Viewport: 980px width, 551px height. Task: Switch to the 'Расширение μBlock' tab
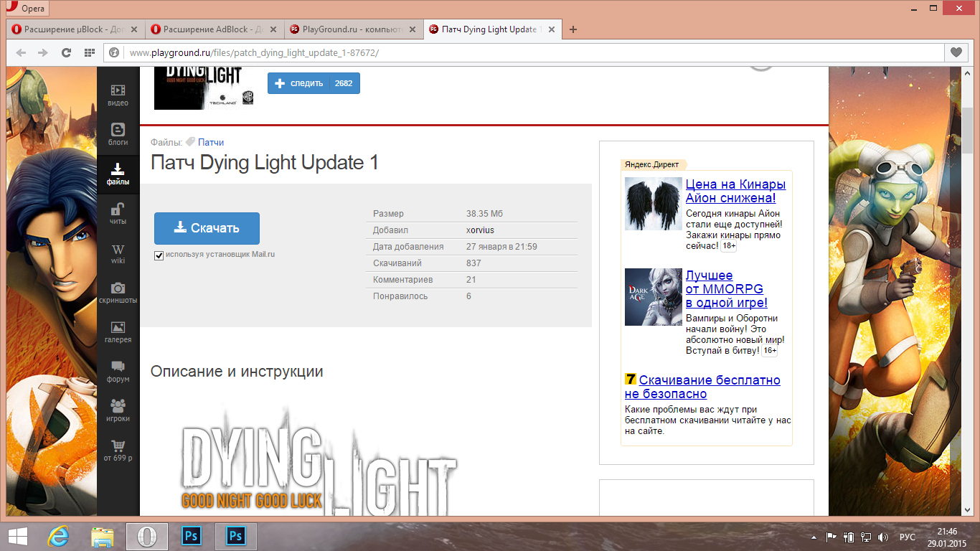coord(75,29)
